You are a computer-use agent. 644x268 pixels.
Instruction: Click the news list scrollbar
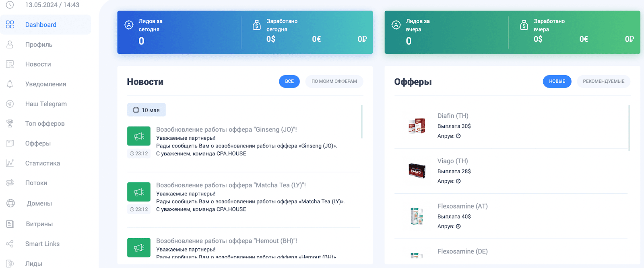tap(362, 122)
